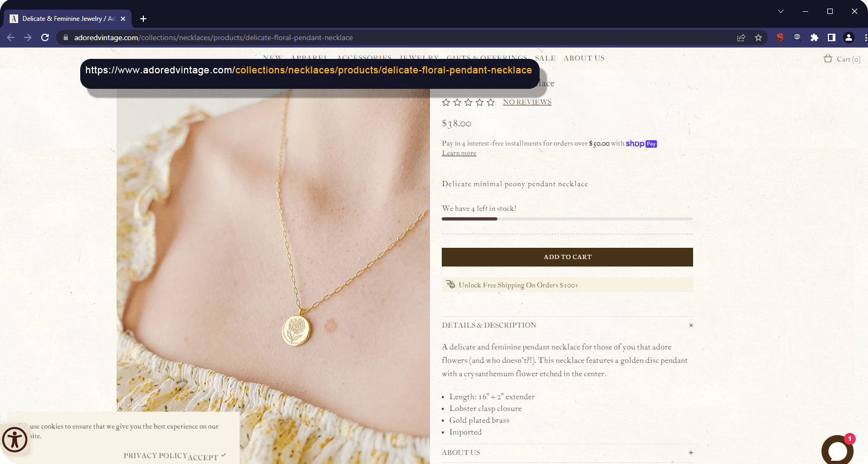The width and height of the screenshot is (868, 464).
Task: Open the gray mask extension icon
Action: pyautogui.click(x=797, y=37)
